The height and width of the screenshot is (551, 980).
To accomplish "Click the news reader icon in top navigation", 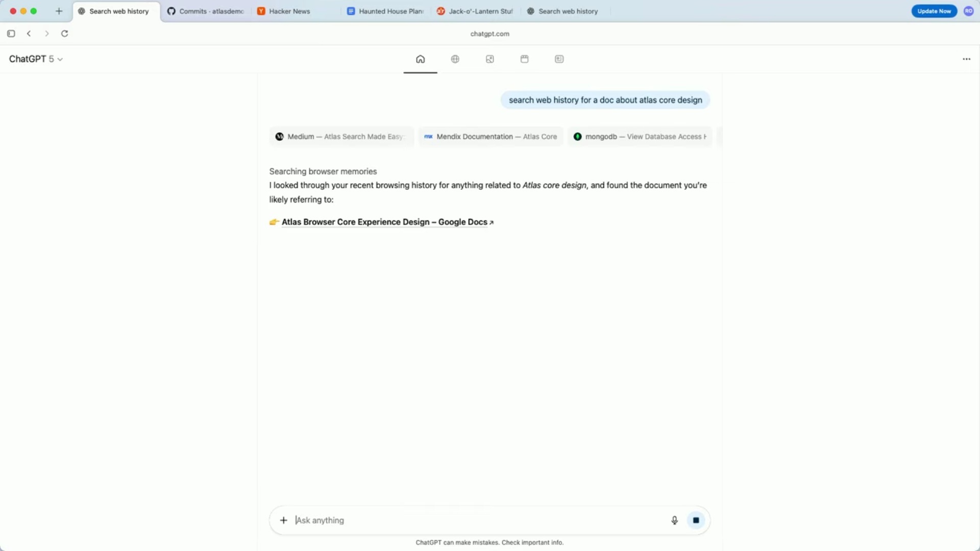I will [559, 59].
